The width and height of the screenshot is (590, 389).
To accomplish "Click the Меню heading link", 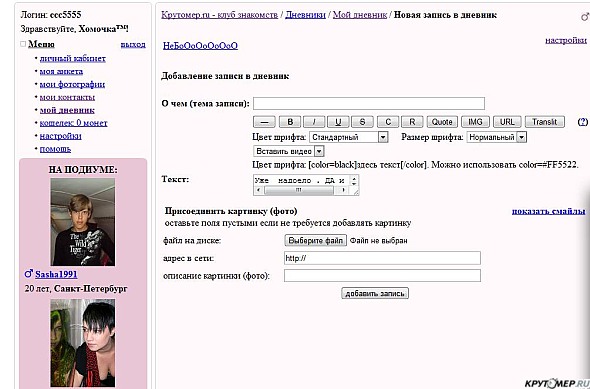I will point(41,44).
